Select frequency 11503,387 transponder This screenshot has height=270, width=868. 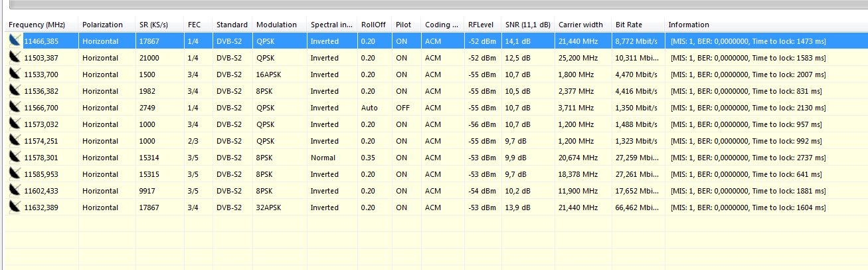tap(41, 58)
